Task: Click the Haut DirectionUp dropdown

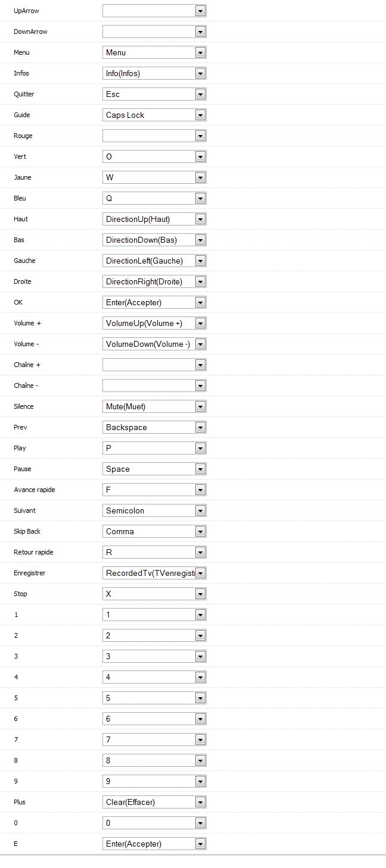Action: point(154,219)
